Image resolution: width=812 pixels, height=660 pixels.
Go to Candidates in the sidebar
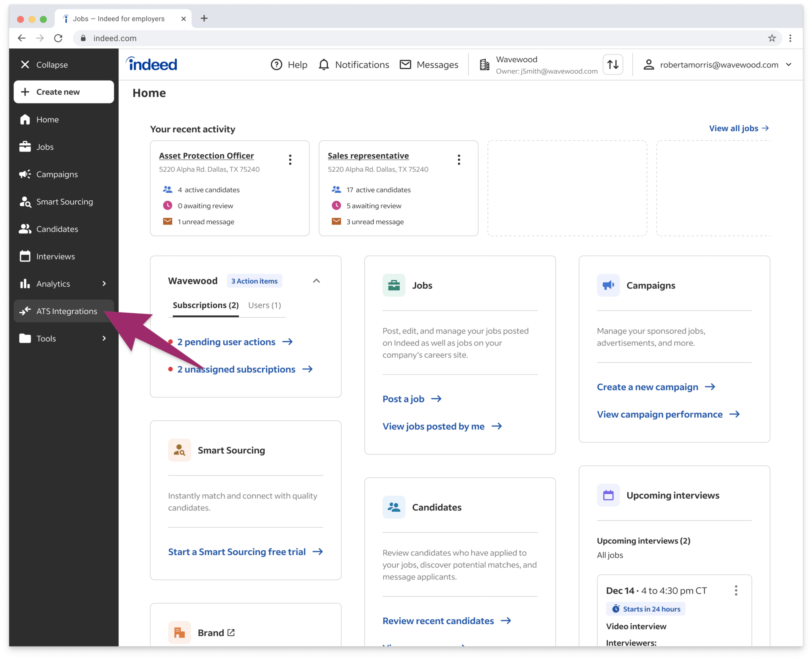coord(64,229)
